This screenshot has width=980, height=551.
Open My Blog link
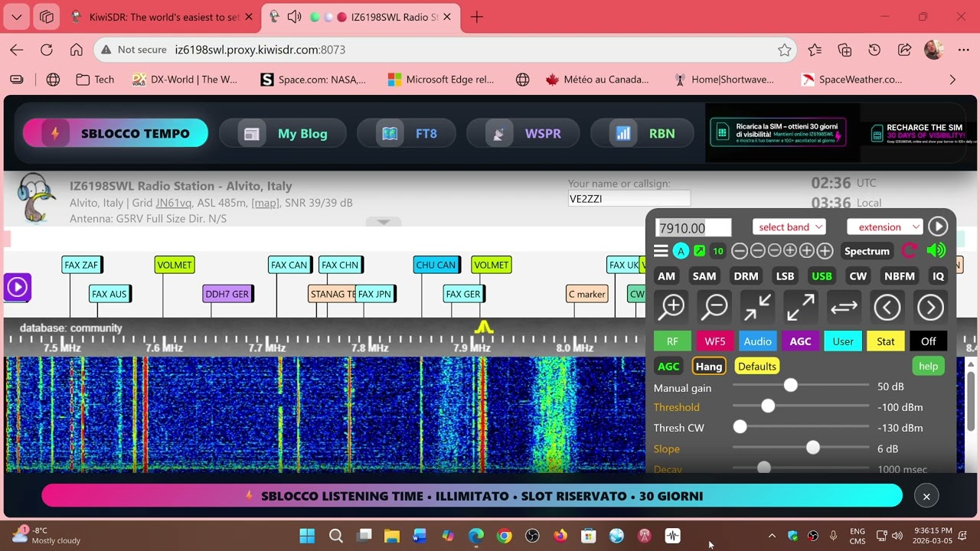pyautogui.click(x=283, y=133)
